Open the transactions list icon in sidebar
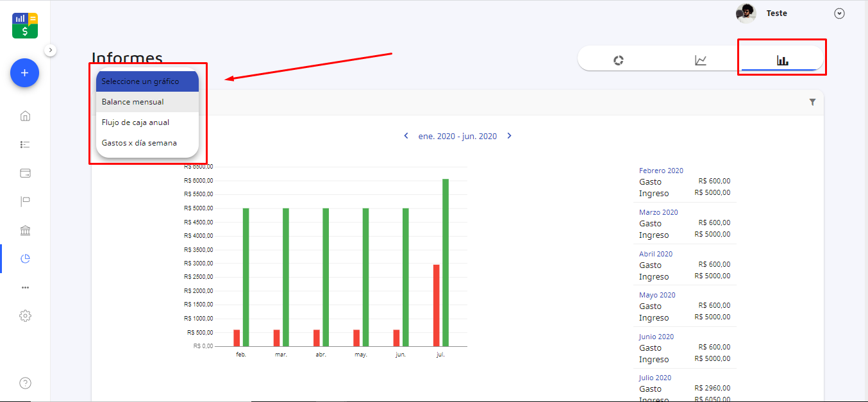The width and height of the screenshot is (868, 402). (x=25, y=144)
